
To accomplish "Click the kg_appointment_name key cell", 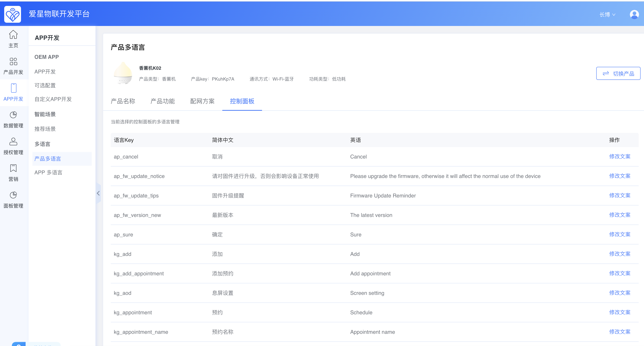I will [x=141, y=332].
